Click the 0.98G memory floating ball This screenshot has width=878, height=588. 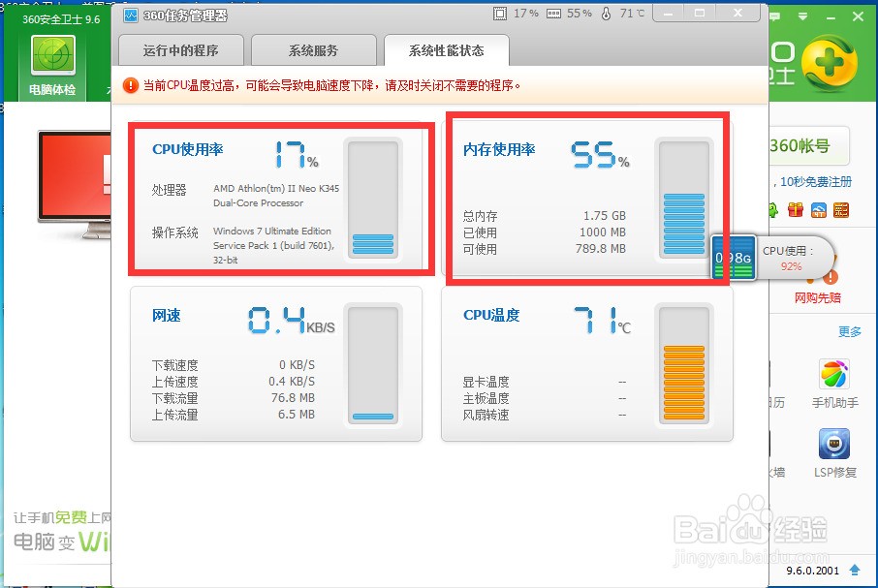[734, 258]
